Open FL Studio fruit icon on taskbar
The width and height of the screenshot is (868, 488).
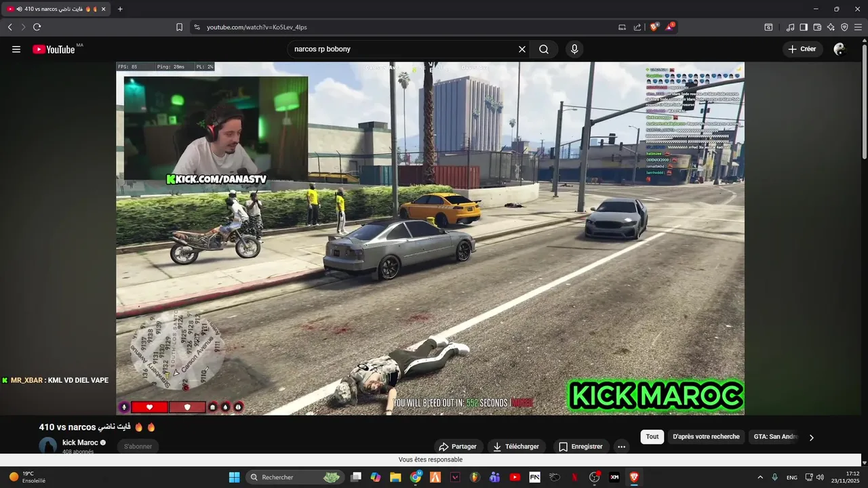click(x=475, y=477)
